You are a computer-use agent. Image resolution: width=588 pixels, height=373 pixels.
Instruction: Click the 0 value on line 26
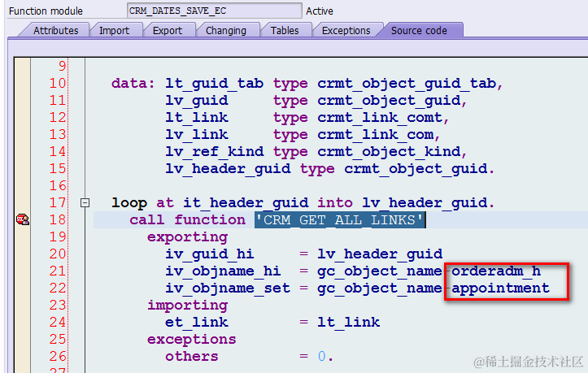tap(322, 356)
